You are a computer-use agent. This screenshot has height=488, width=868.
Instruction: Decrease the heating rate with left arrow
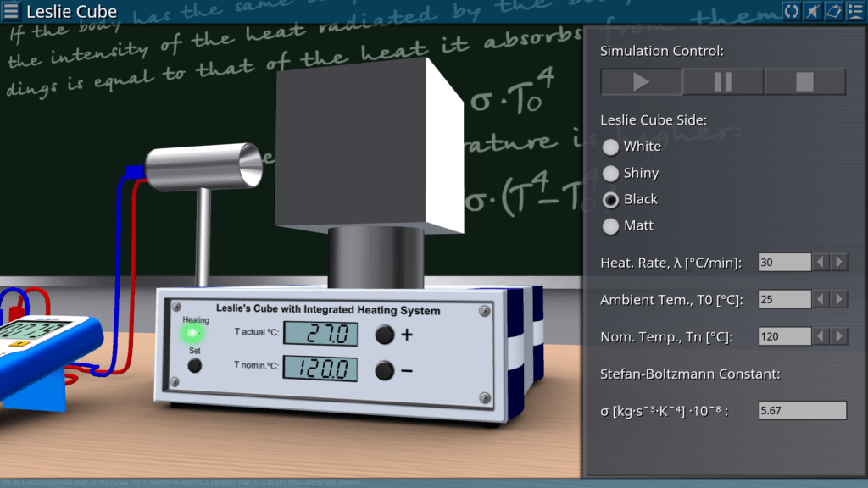(x=821, y=263)
